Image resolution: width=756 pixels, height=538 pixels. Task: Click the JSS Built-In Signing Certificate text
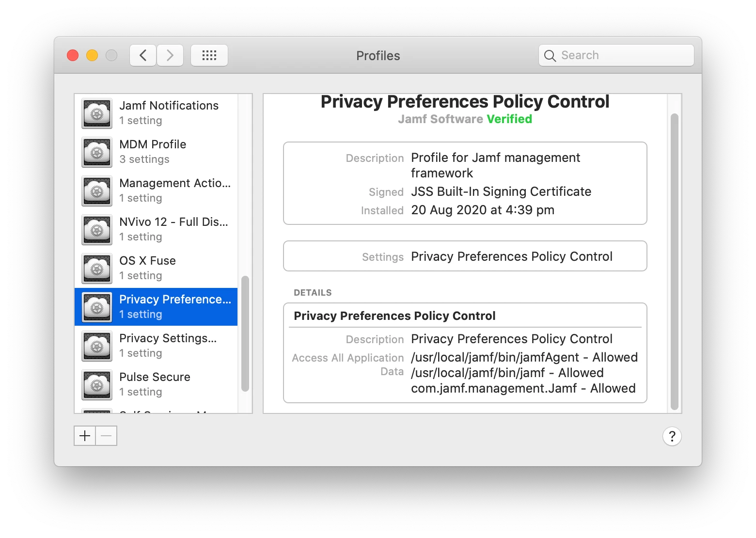(501, 191)
